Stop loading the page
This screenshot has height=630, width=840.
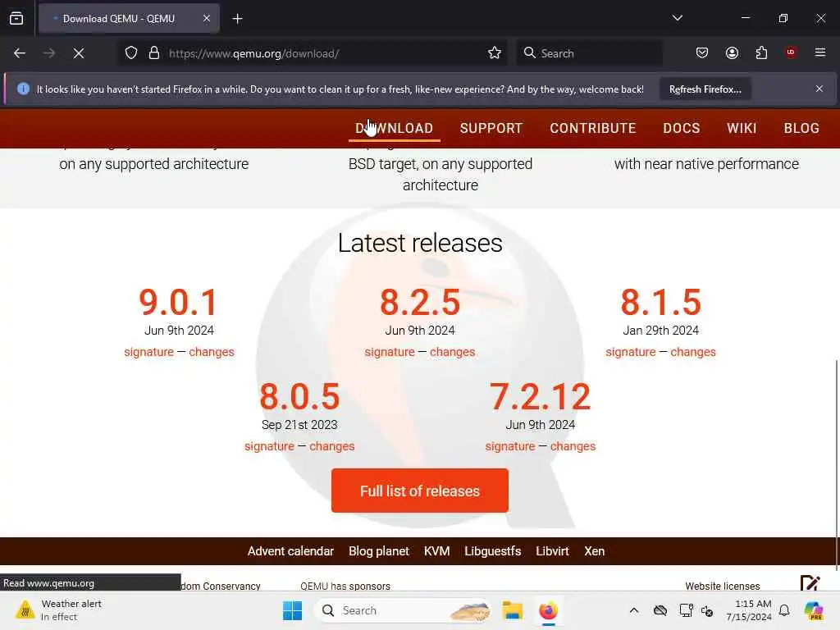click(x=79, y=53)
